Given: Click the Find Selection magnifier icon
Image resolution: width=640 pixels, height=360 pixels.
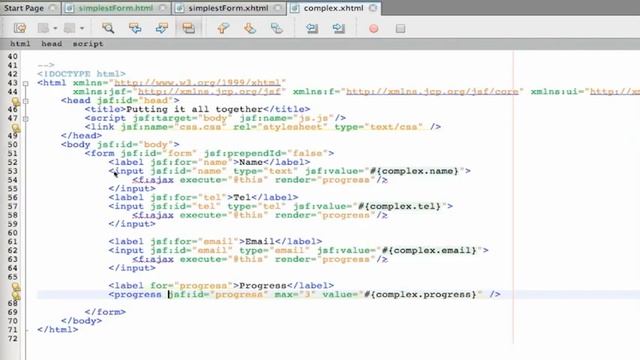Looking at the screenshot, I should pyautogui.click(x=108, y=28).
